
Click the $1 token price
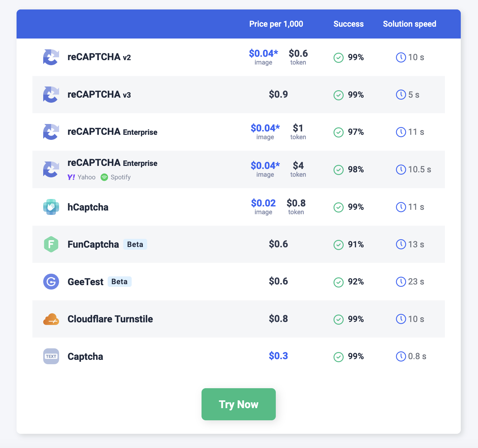coord(298,128)
